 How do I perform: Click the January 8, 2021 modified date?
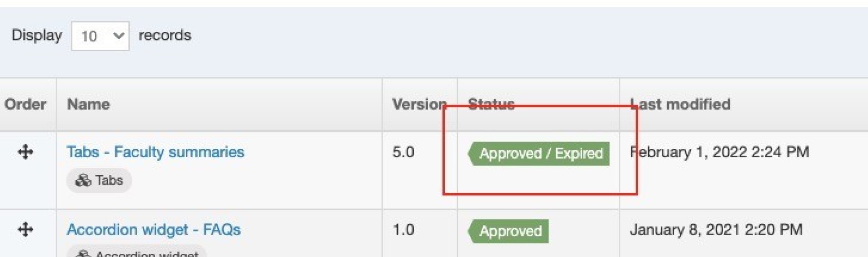click(716, 230)
